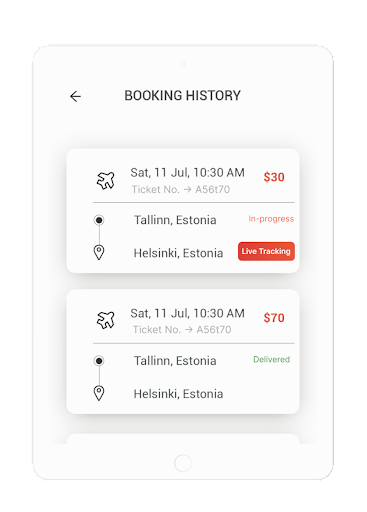Click the BOOKING HISTORY title
Image resolution: width=367 pixels, height=512 pixels.
pos(182,96)
